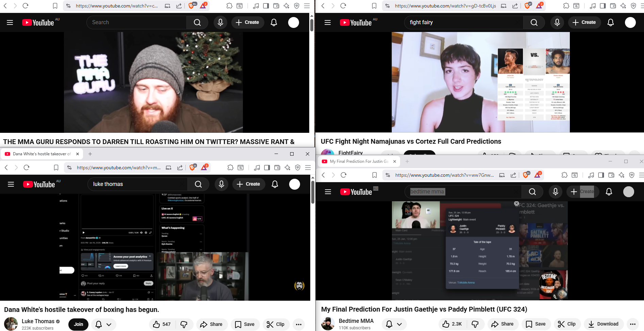Open new tab in the Bedtime MMA window

pos(407,161)
